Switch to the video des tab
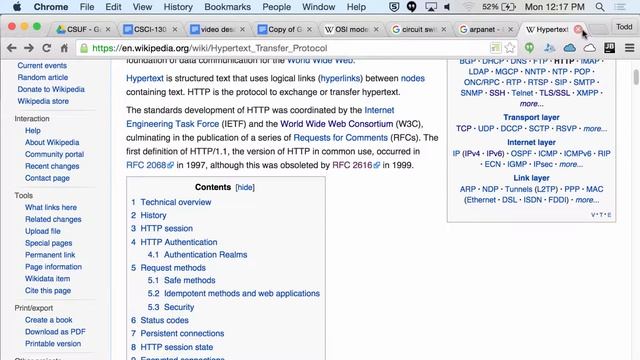The height and width of the screenshot is (360, 640). [217, 29]
